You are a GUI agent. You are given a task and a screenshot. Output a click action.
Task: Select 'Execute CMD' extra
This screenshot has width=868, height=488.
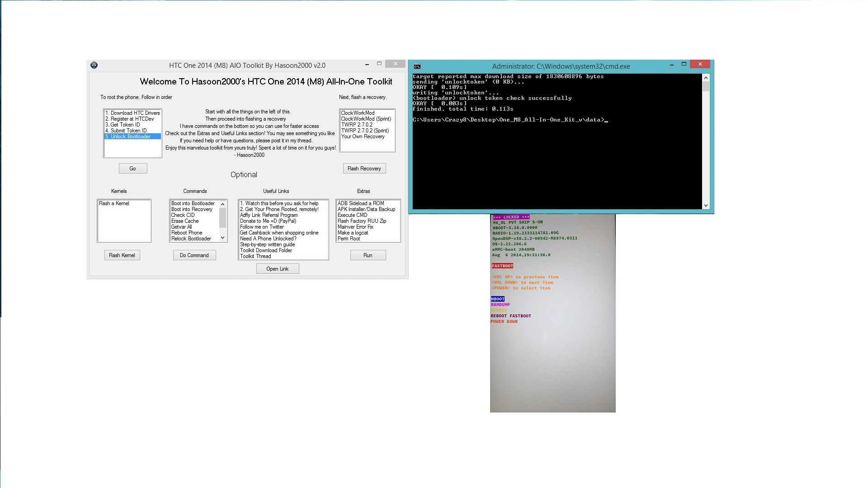tap(368, 215)
